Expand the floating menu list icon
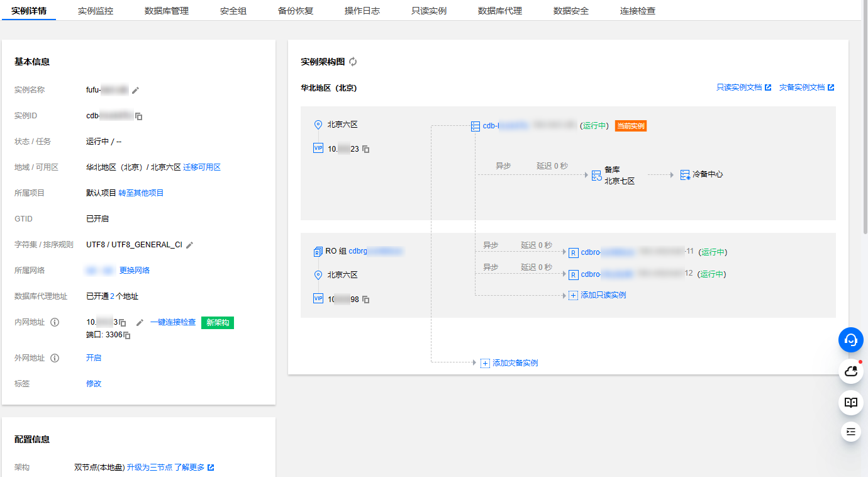Image resolution: width=868 pixels, height=477 pixels. [x=850, y=431]
